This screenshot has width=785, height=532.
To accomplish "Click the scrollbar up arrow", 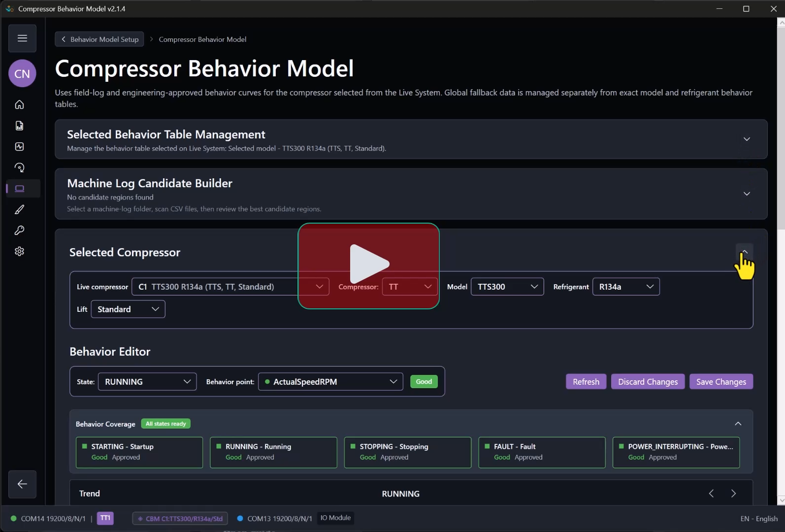I will pos(781,22).
